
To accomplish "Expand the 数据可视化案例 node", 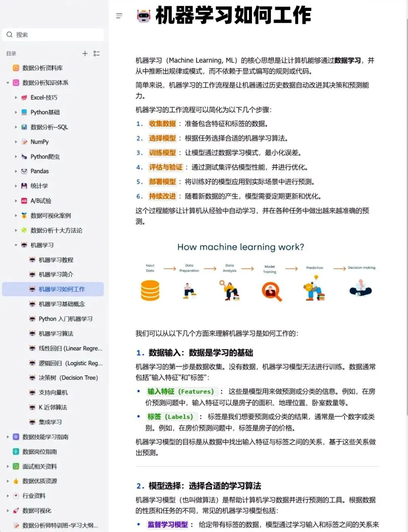I will coord(16,216).
